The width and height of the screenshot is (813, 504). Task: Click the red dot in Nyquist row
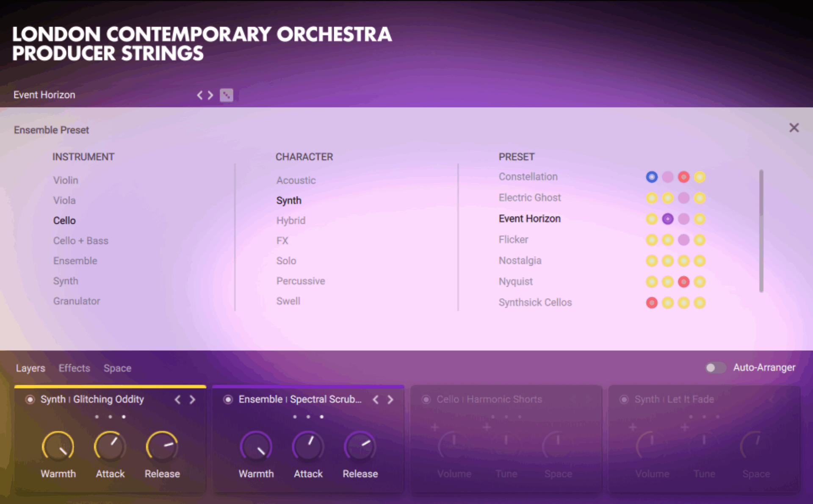click(683, 282)
